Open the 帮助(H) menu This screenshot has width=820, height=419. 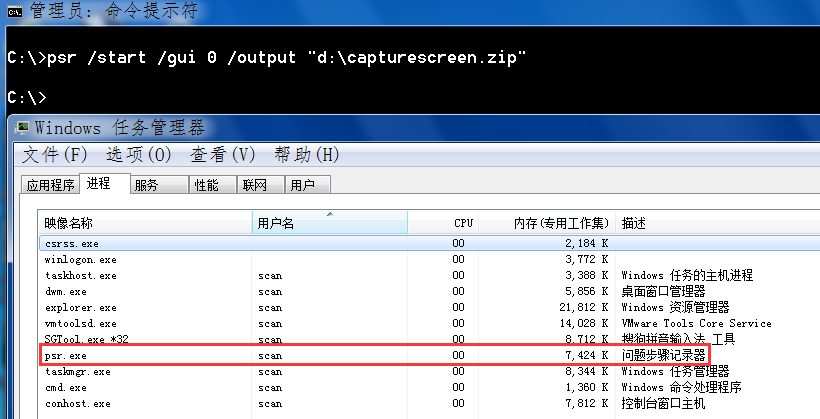(x=306, y=155)
